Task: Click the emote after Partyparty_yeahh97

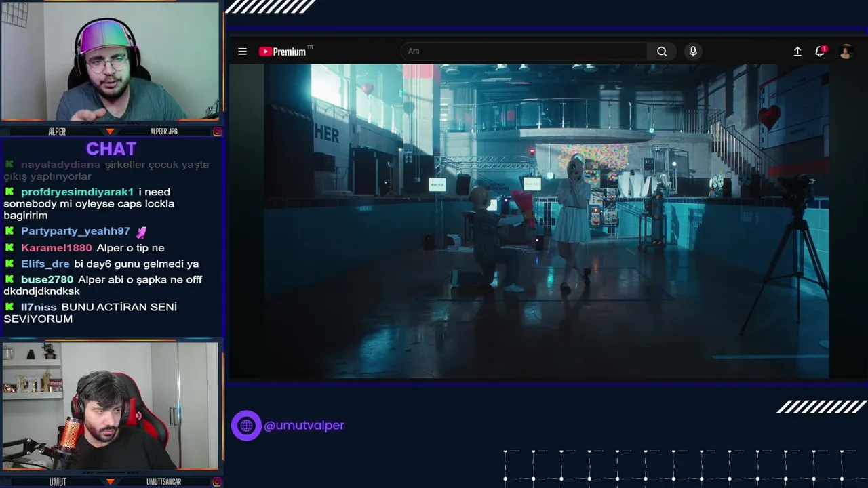Action: 141,232
